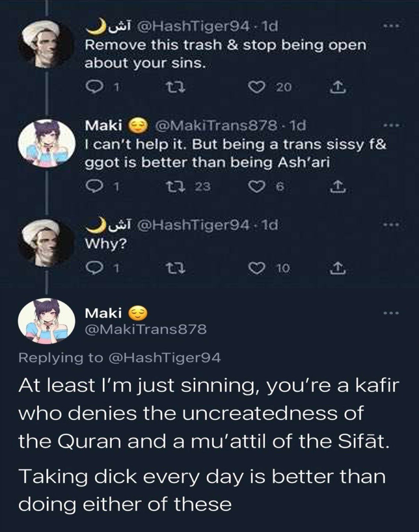419x532 pixels.
Task: View HashTiger94's avatar on top tweet
Action: click(46, 44)
